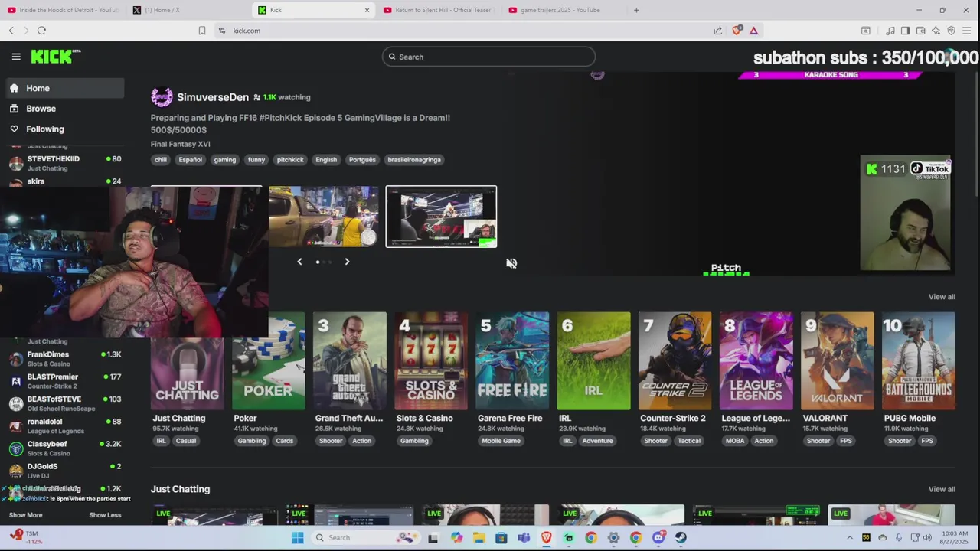
Task: Switch to Inside the Hoods of Detroit tab
Action: [x=63, y=10]
